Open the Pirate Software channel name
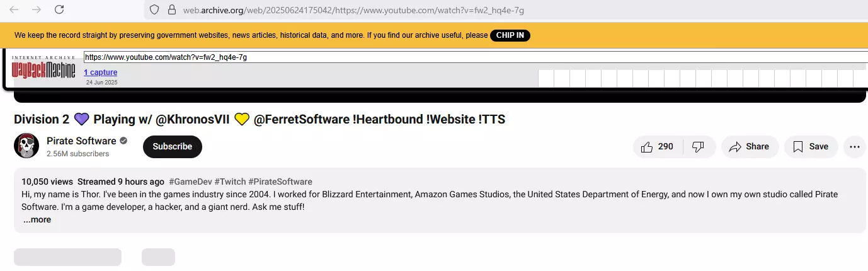868x271 pixels. click(x=81, y=141)
